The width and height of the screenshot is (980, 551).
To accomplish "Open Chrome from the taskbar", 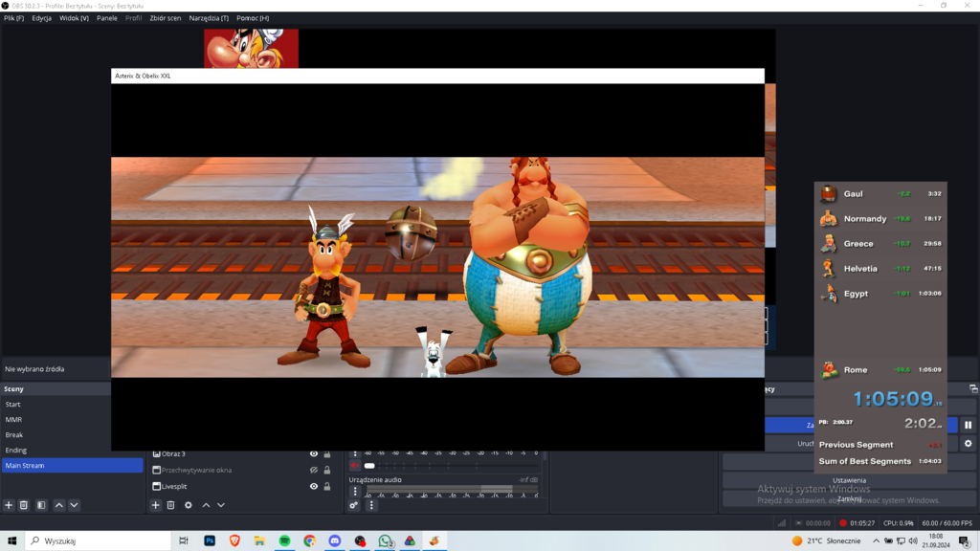I will [x=309, y=541].
